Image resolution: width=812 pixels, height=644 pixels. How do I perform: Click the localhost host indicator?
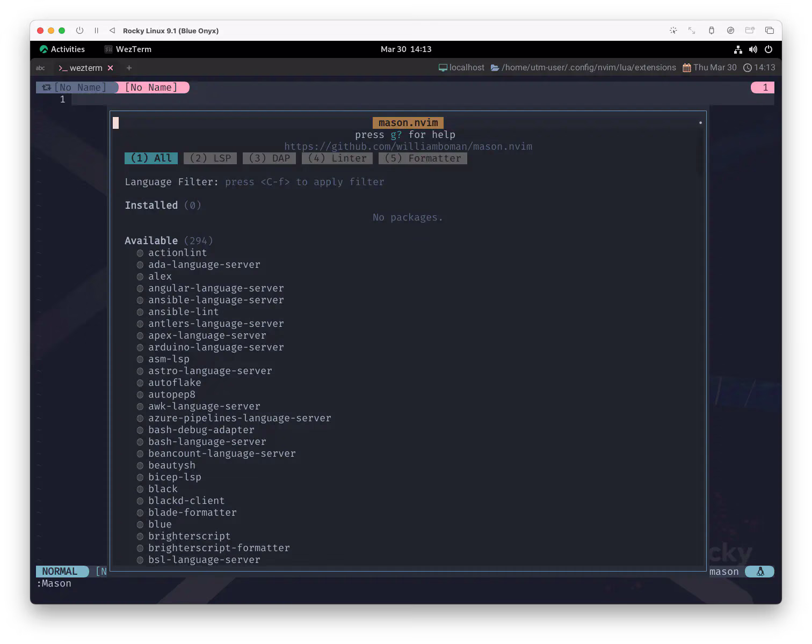coord(461,68)
